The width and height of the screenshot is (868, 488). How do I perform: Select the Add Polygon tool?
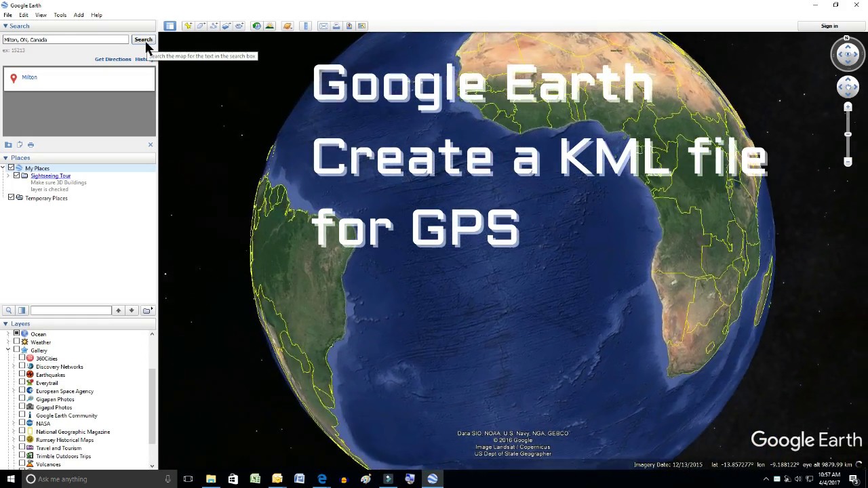click(x=201, y=26)
